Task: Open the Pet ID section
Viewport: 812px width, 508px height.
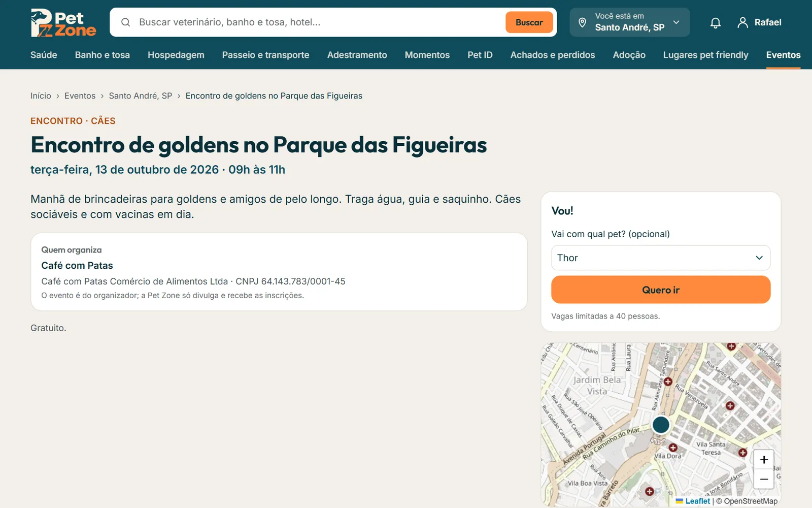Action: coord(480,55)
